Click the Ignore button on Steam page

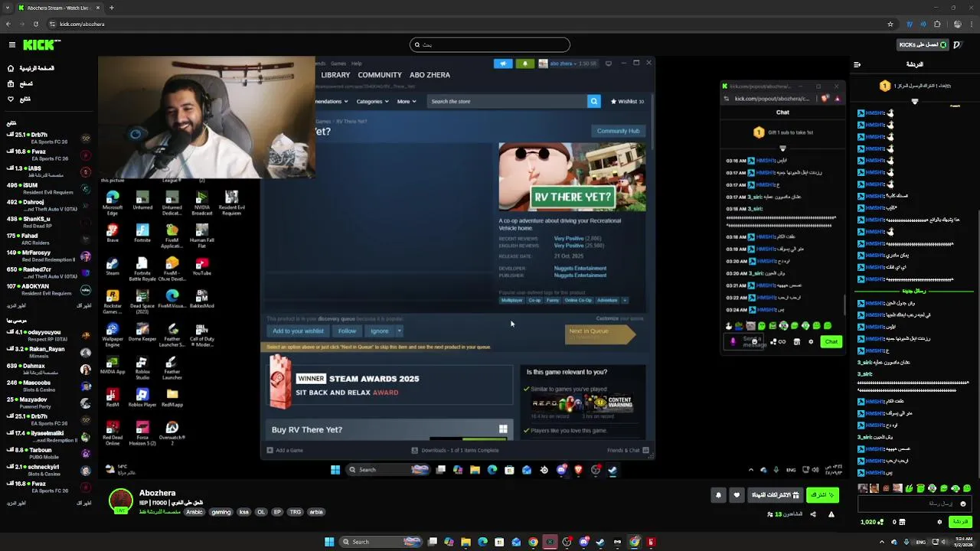point(380,331)
